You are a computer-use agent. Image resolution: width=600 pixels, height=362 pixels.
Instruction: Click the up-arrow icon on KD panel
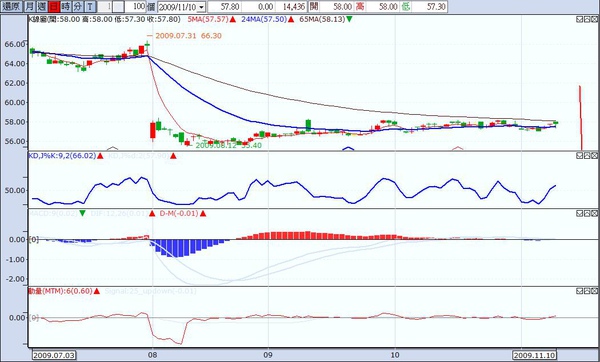point(587,155)
